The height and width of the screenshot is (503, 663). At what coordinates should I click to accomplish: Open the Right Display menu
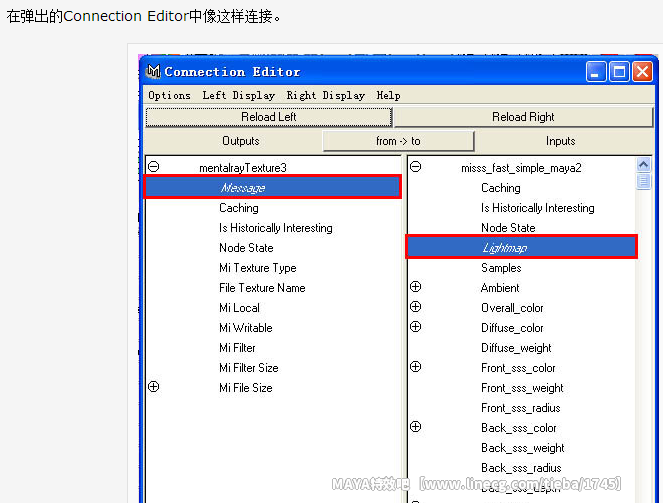click(326, 96)
